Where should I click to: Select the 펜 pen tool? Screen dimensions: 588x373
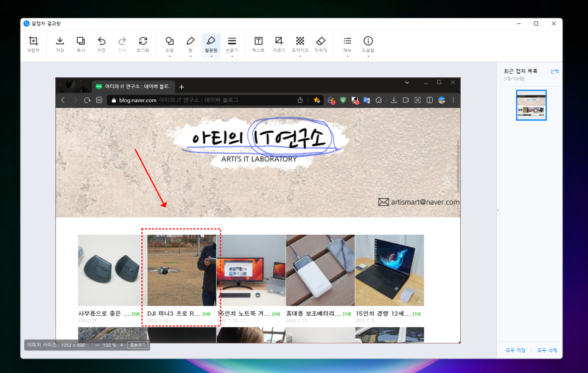[191, 43]
